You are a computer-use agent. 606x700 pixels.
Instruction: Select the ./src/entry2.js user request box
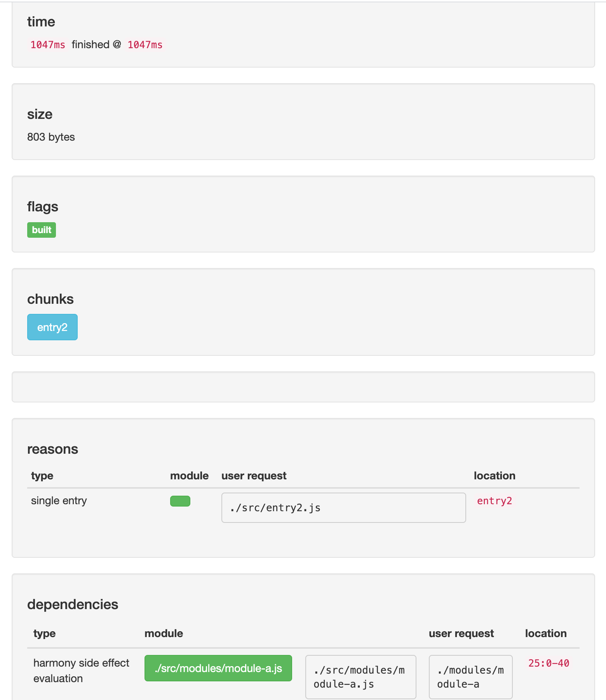coord(343,508)
